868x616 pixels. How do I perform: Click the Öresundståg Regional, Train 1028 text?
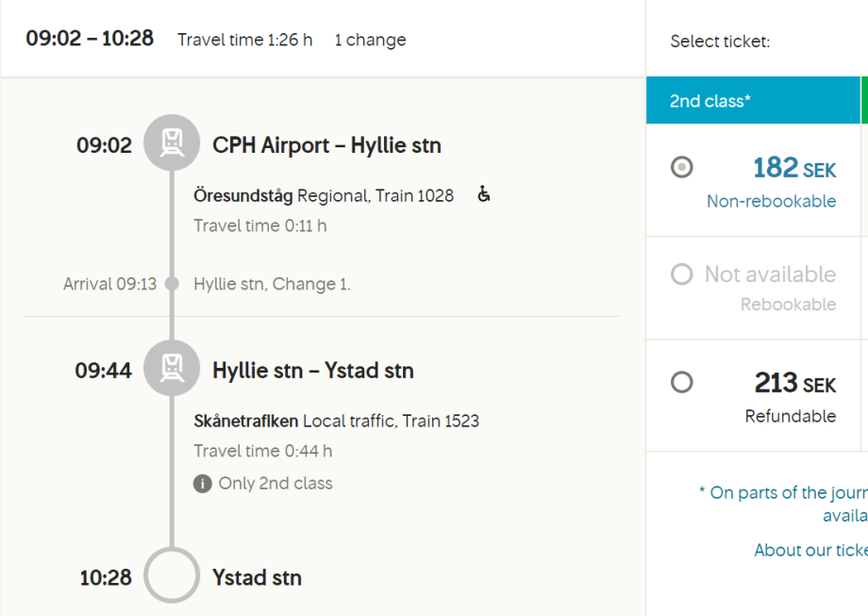click(x=324, y=195)
